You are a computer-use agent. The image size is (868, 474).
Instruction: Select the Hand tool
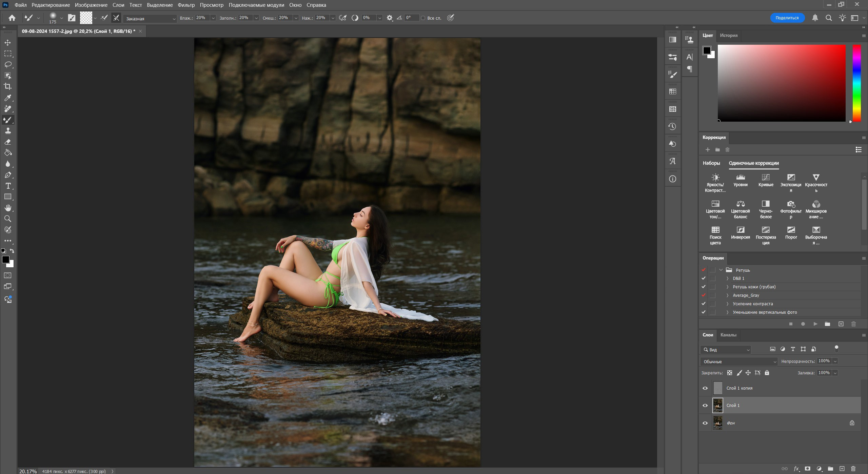pos(8,208)
